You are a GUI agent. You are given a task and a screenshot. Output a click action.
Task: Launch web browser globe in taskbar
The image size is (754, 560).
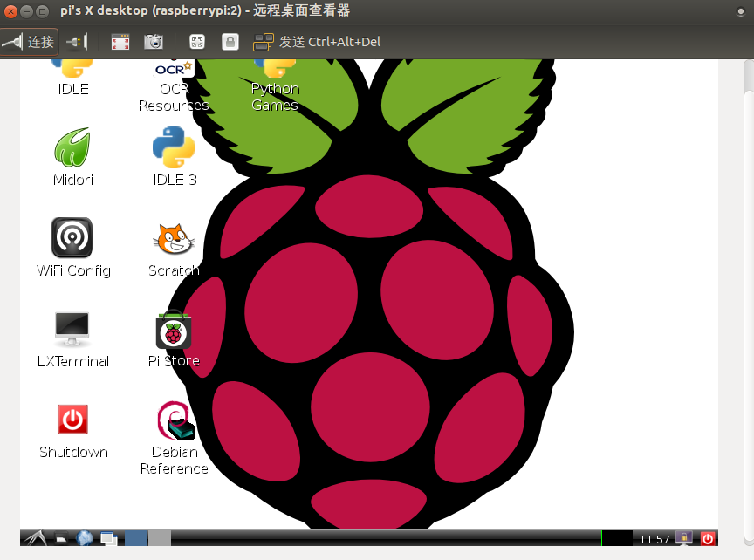coord(85,538)
